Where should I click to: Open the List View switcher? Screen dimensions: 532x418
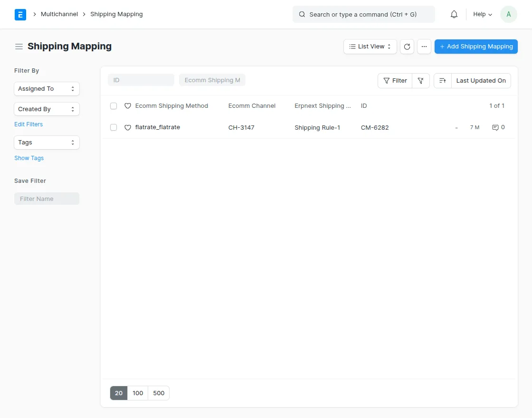pyautogui.click(x=370, y=46)
